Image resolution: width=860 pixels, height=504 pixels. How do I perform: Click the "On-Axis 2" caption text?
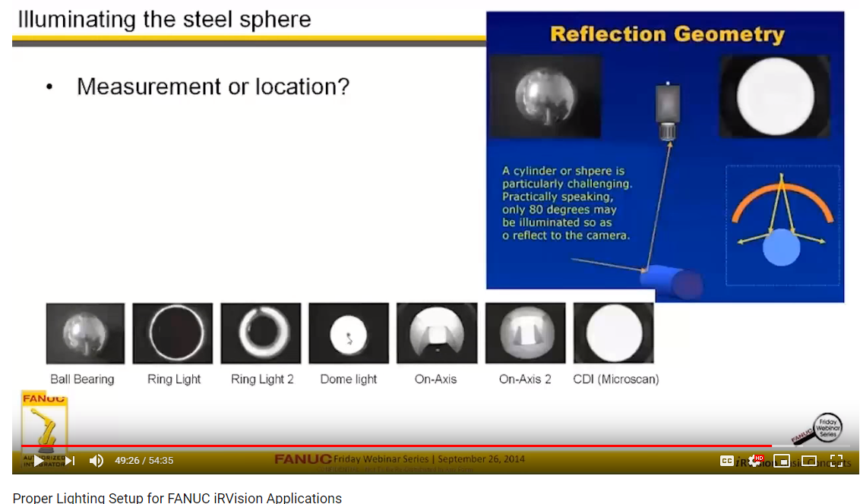525,379
